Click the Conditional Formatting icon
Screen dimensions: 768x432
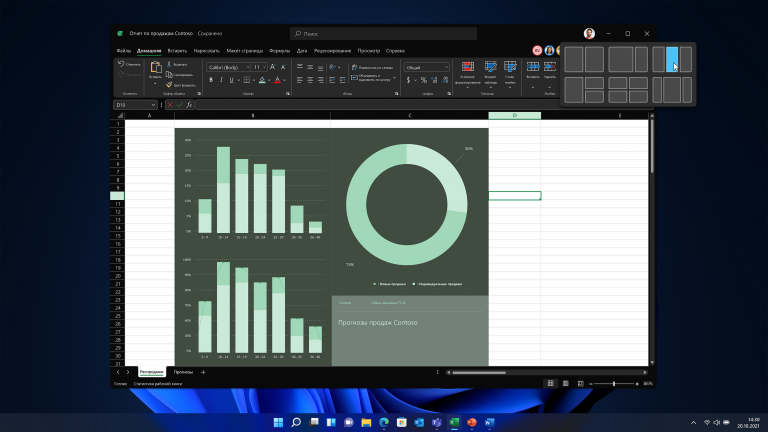click(467, 68)
